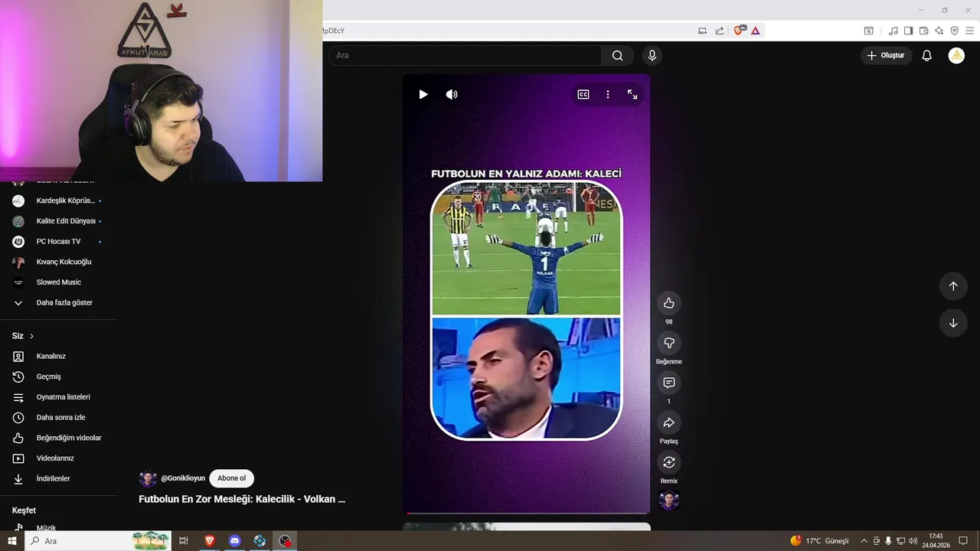Click Brave Rewards triangle icon

[755, 31]
